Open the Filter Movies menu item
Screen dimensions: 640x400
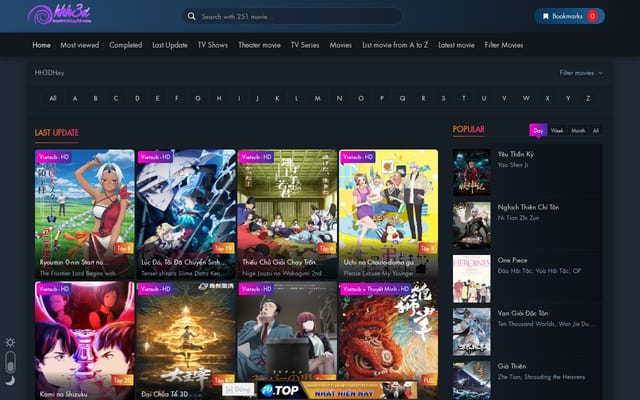(504, 45)
